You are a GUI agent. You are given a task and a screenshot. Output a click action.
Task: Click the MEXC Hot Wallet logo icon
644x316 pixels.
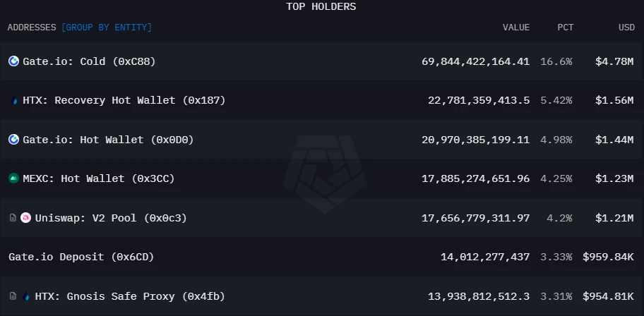[x=13, y=178]
